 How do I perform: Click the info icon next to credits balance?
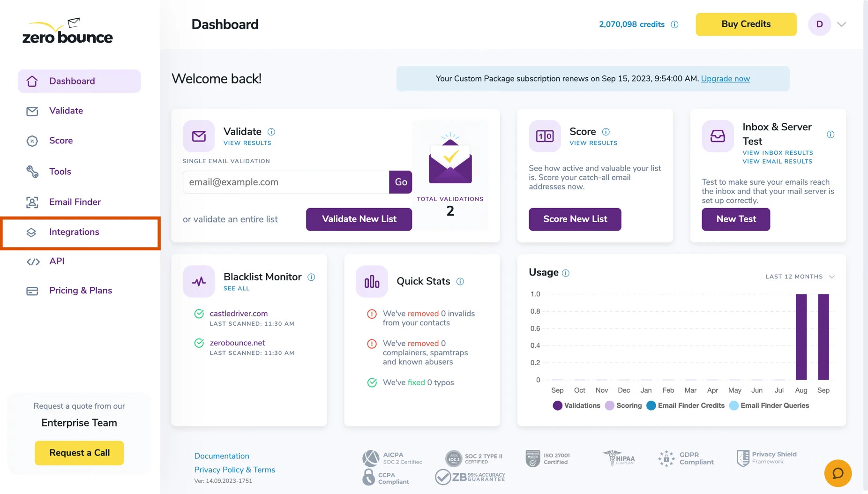coord(675,24)
